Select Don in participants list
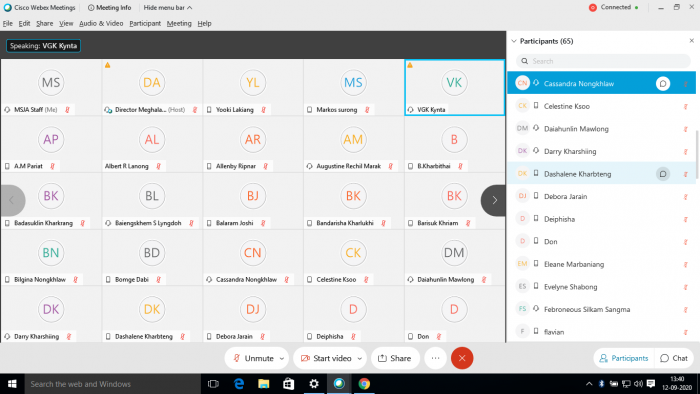 (x=601, y=241)
